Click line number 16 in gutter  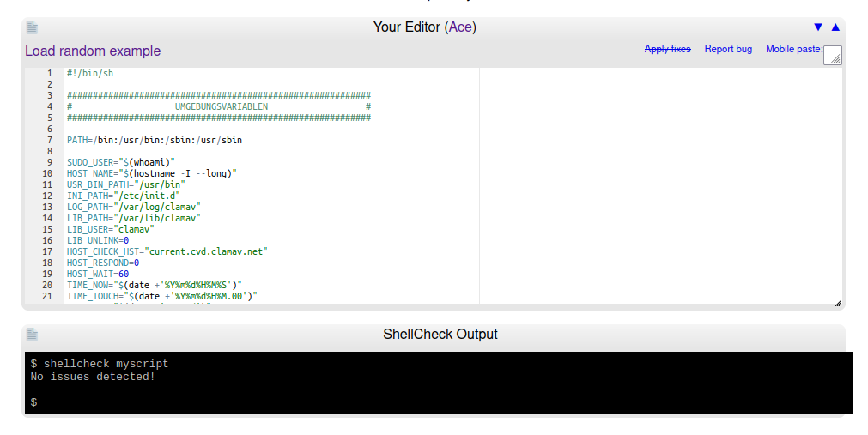(x=47, y=240)
